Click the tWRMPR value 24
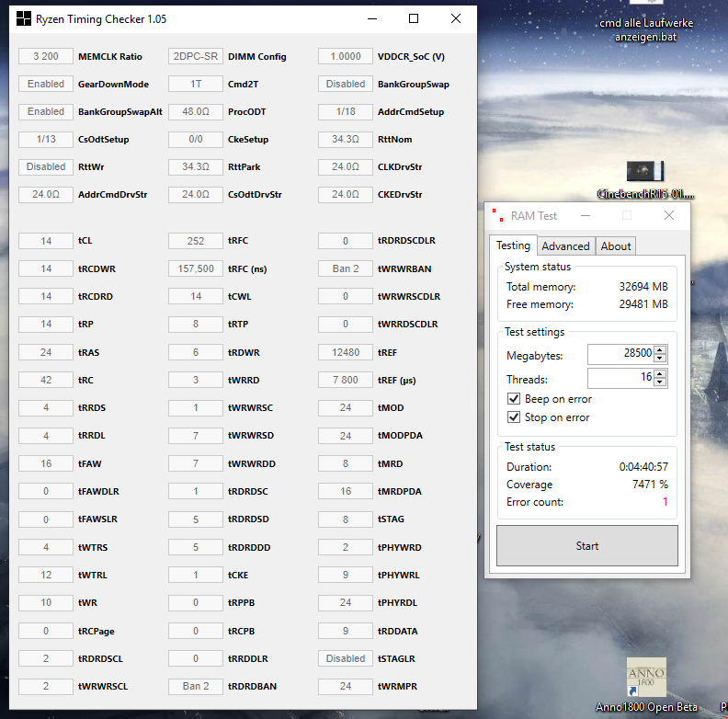728x719 pixels. (x=346, y=686)
